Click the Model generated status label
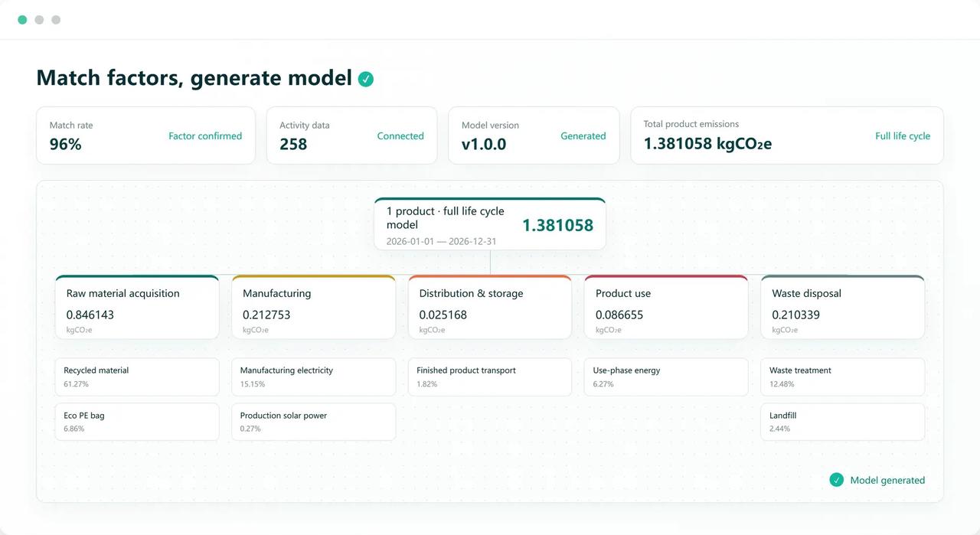Viewport: 980px width, 535px height. [887, 481]
